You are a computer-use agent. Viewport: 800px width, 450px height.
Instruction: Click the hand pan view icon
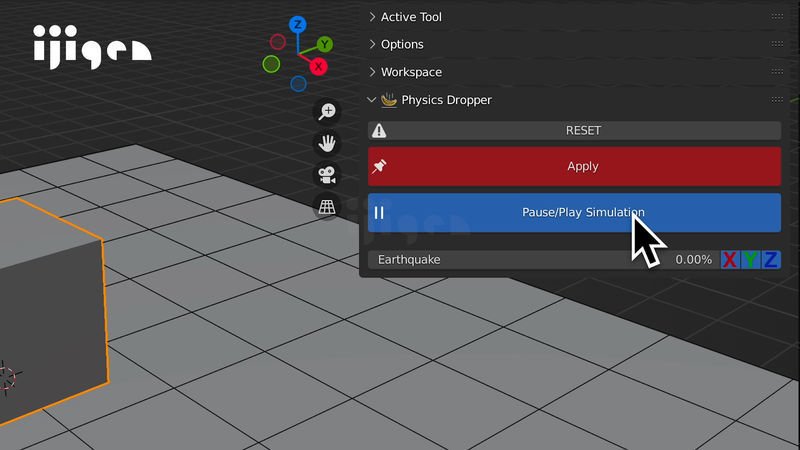coord(327,143)
